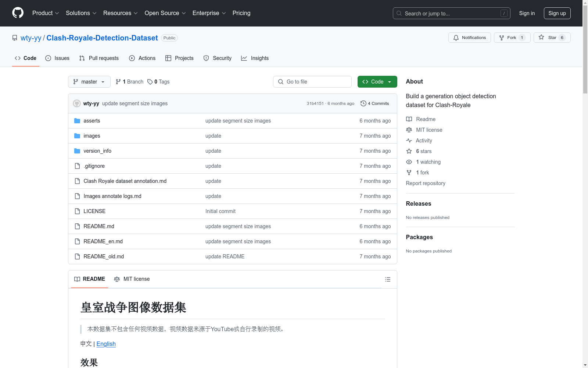
Task: Open Clash Royale dataset annotation.md
Action: (x=125, y=181)
